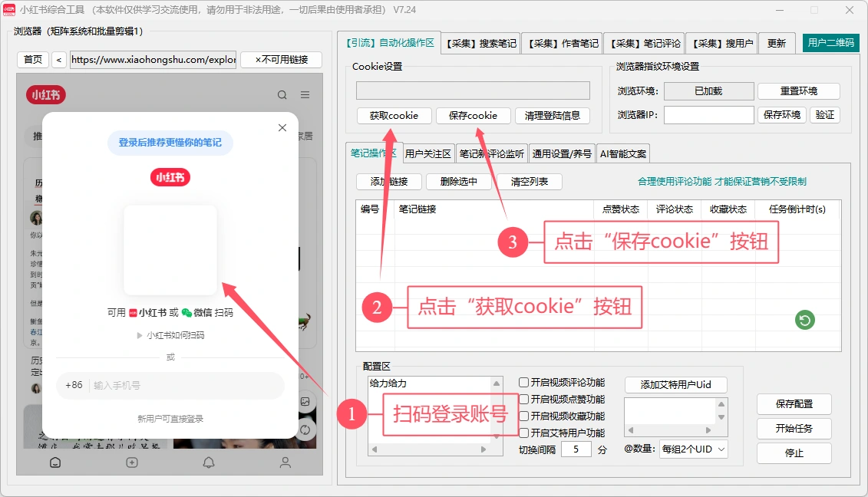Click the plus post icon in bottom navigation
868x497 pixels.
click(132, 462)
